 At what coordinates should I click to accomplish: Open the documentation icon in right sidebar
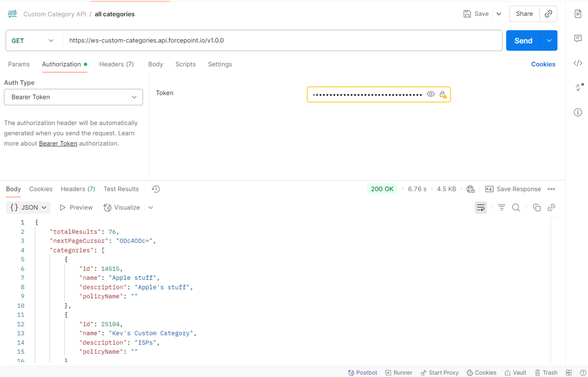pos(578,14)
